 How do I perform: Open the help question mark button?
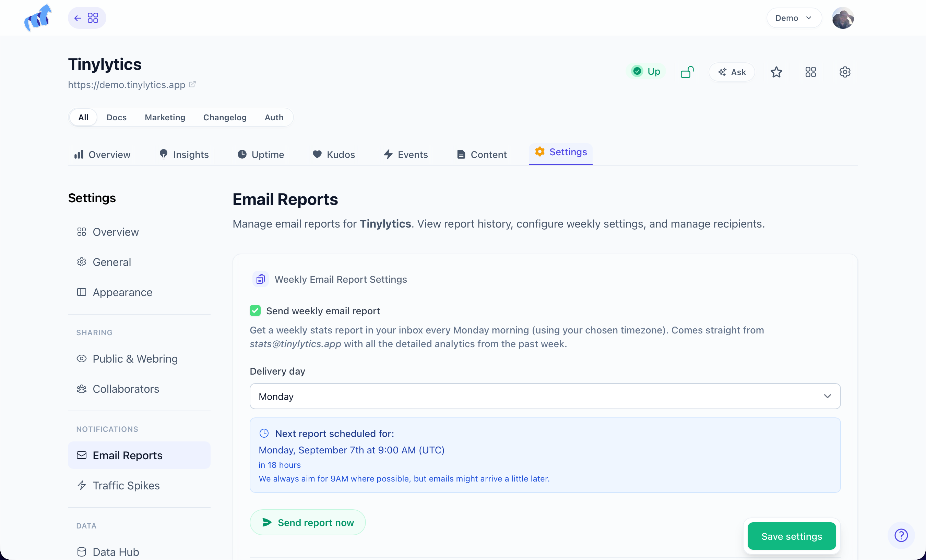(901, 535)
